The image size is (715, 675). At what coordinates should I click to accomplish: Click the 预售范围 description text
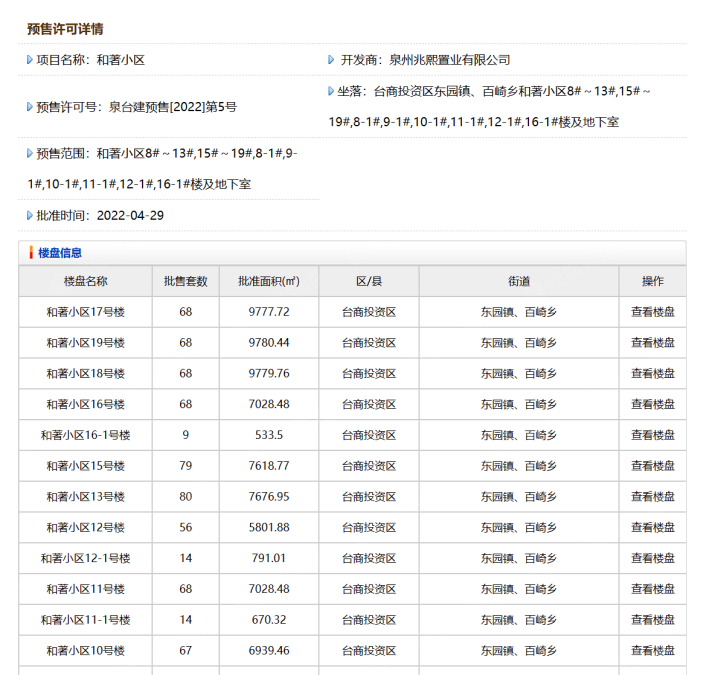coord(162,169)
